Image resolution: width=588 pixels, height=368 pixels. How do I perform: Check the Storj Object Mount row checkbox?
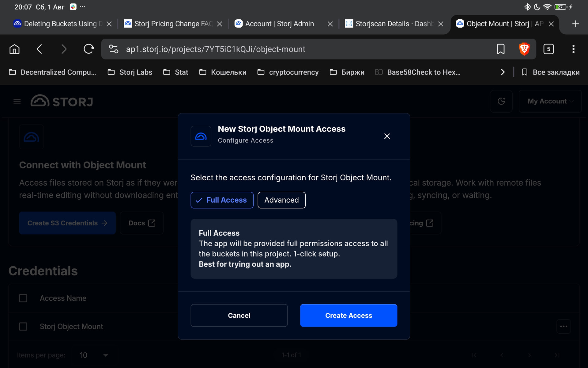click(23, 327)
